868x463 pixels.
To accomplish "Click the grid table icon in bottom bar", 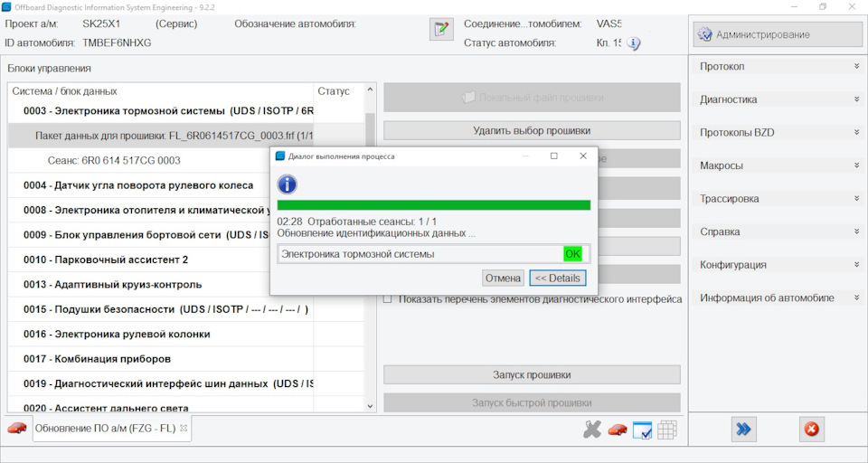I will pos(667,430).
